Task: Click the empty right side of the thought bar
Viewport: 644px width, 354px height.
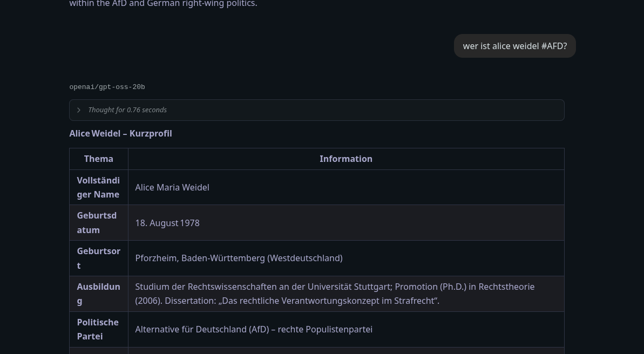Action: tap(432, 110)
